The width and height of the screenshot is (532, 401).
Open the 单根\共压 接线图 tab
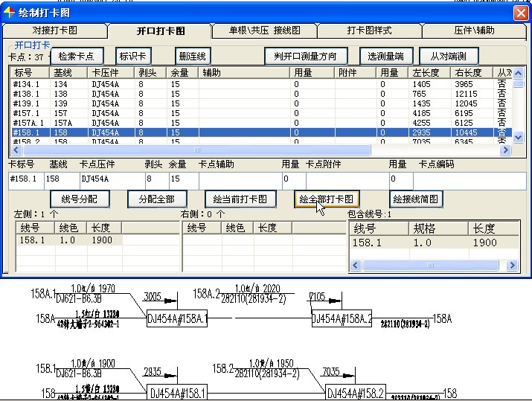pyautogui.click(x=265, y=31)
